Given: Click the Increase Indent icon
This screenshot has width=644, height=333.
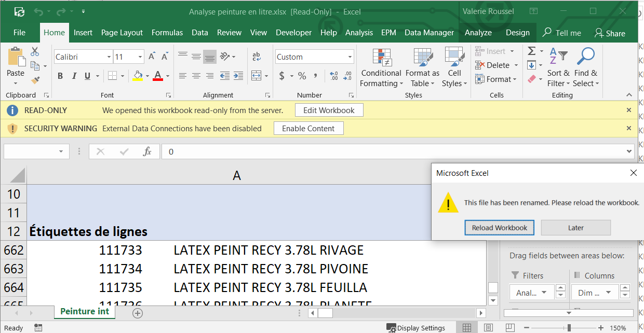Looking at the screenshot, I should (x=238, y=76).
